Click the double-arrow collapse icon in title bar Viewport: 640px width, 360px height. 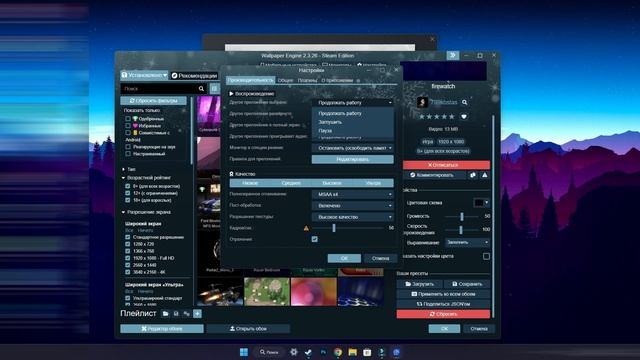pos(453,55)
